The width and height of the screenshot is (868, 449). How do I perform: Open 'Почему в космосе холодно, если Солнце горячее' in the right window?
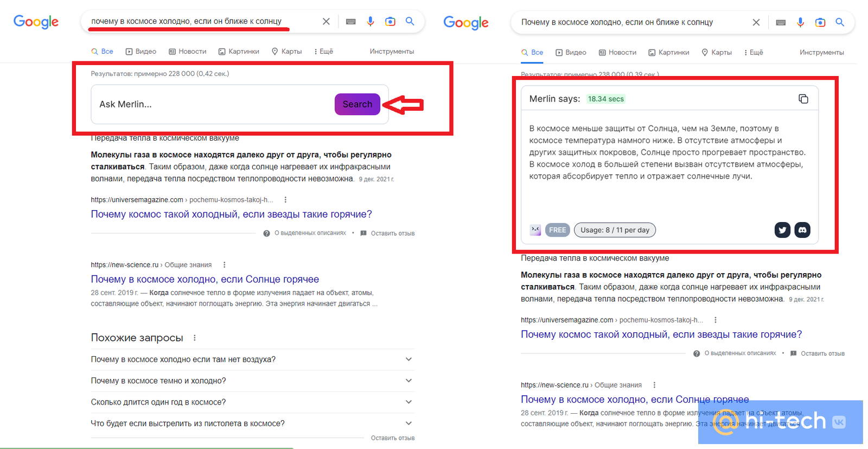click(635, 400)
